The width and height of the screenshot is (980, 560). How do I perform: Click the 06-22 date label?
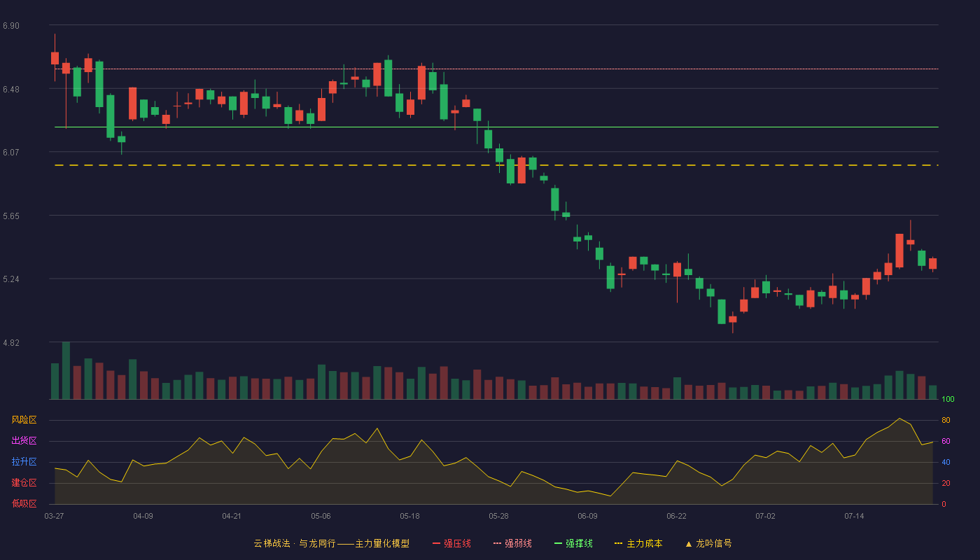click(x=676, y=516)
